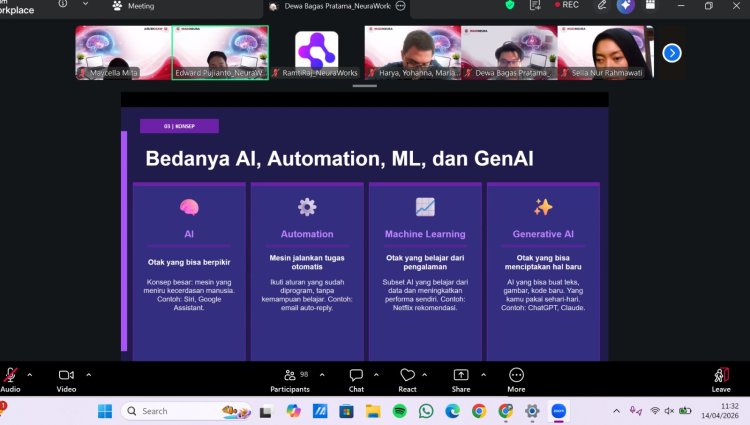Click the 'Automation' card heading
The width and height of the screenshot is (750, 425).
click(x=307, y=234)
